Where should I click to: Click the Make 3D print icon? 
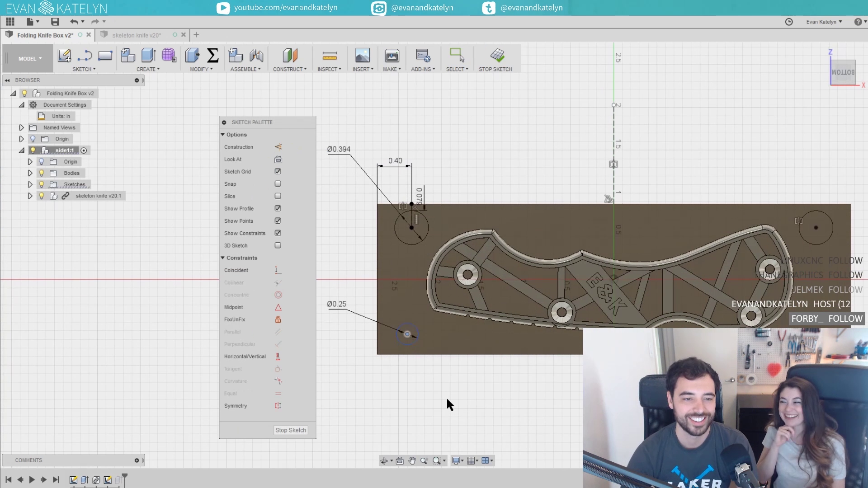(392, 56)
